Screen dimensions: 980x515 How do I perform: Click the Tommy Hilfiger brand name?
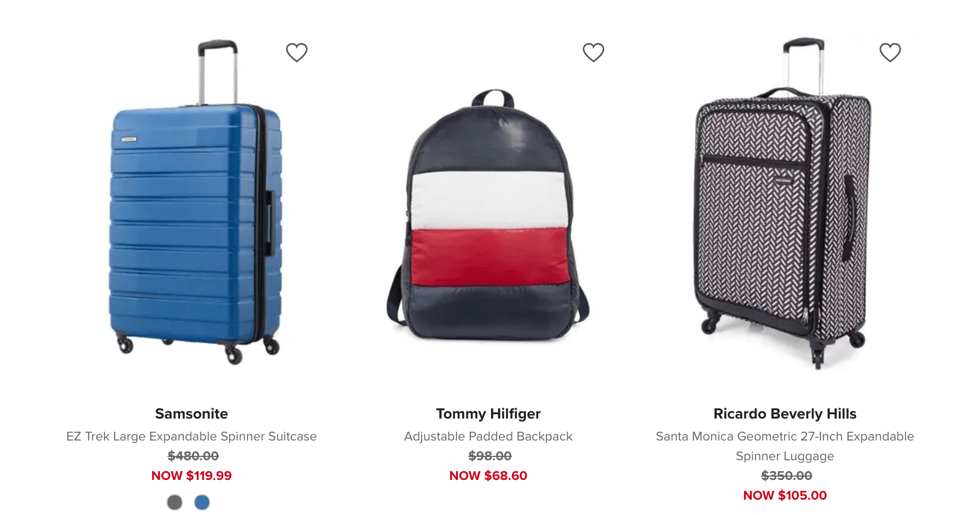pyautogui.click(x=488, y=414)
